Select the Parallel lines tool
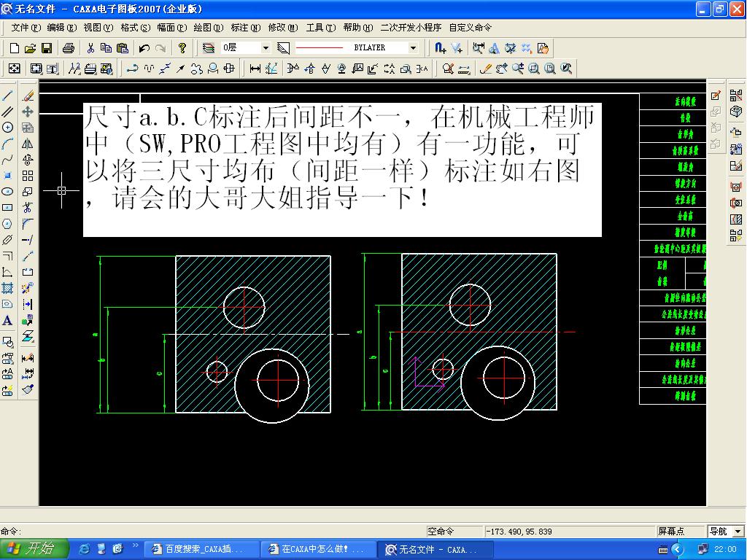This screenshot has width=747, height=560. tap(7, 112)
